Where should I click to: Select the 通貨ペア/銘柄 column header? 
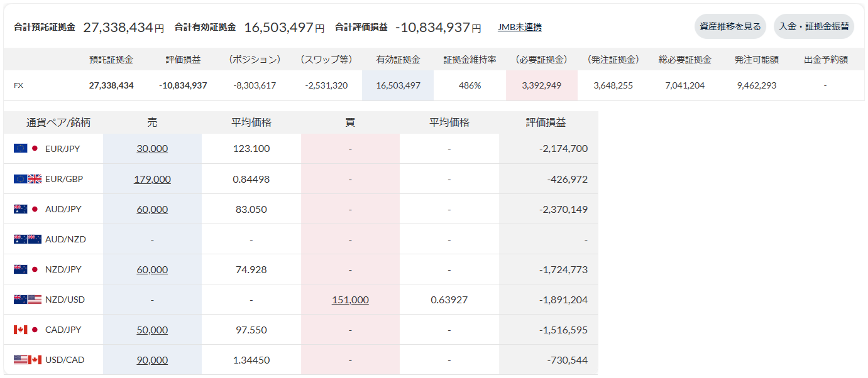point(58,122)
